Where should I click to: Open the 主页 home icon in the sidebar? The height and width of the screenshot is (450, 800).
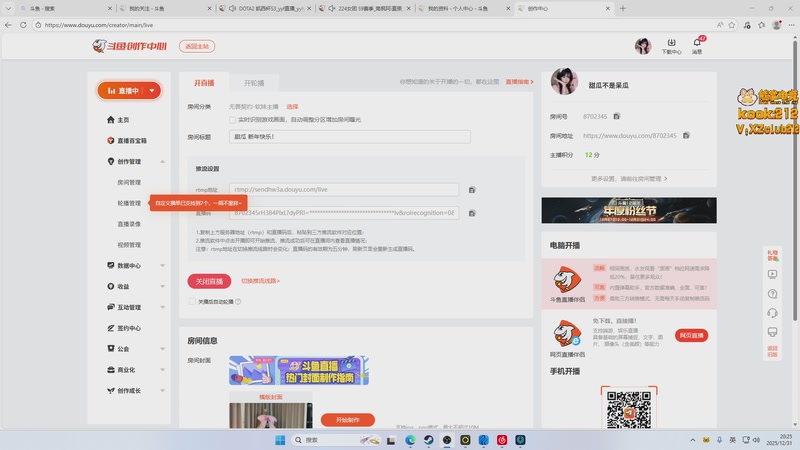(111, 120)
